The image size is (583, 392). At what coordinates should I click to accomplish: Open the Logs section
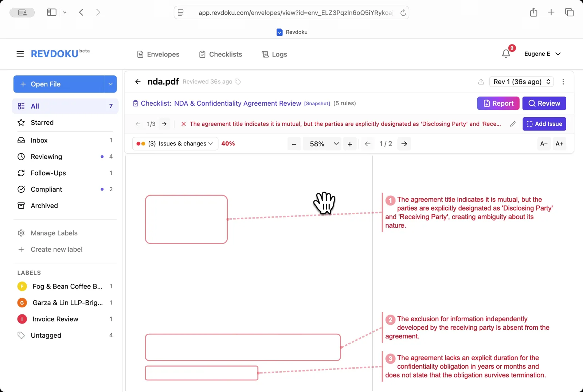pyautogui.click(x=274, y=54)
